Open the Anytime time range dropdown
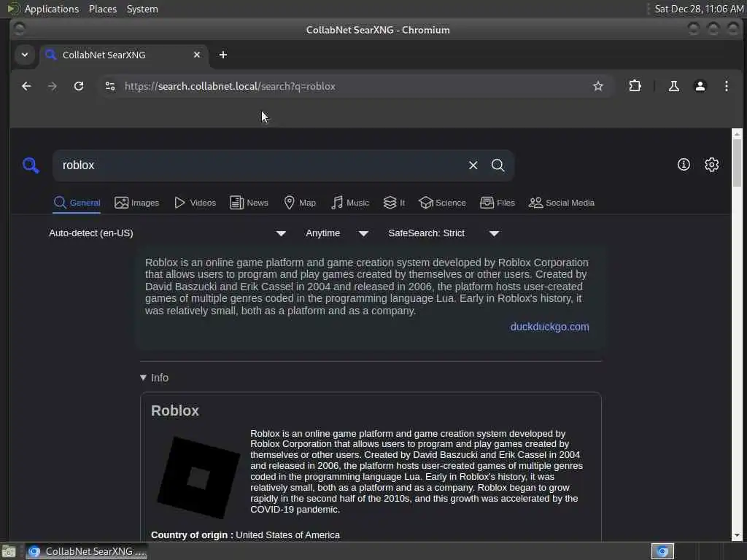 click(337, 233)
